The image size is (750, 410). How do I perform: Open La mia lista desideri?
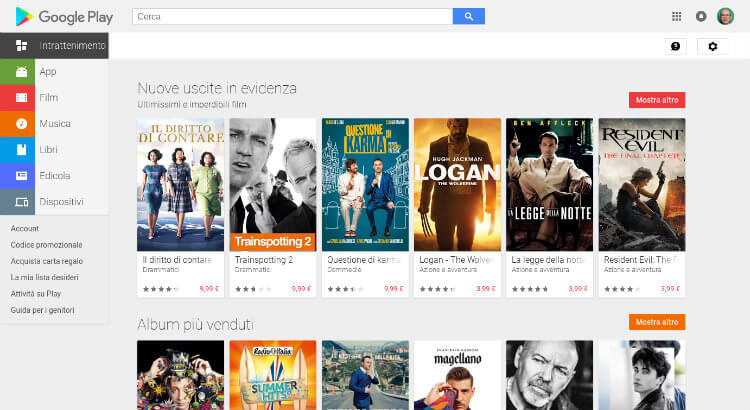point(44,277)
